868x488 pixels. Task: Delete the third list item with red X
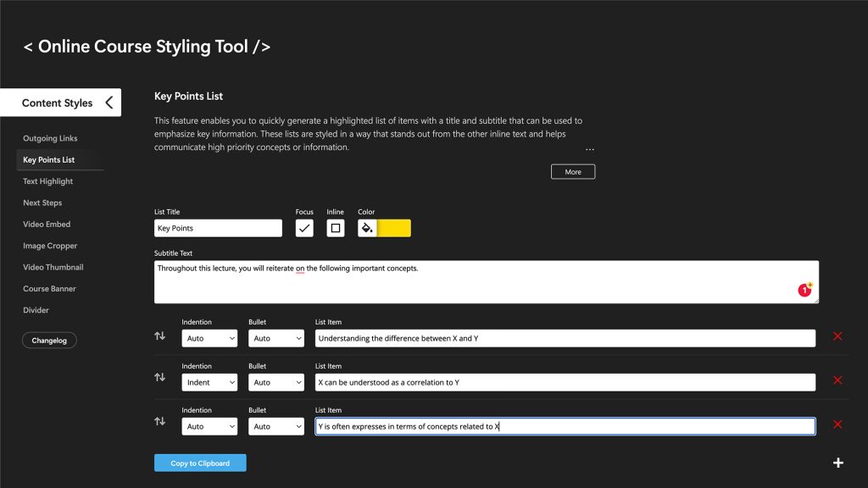click(x=837, y=424)
